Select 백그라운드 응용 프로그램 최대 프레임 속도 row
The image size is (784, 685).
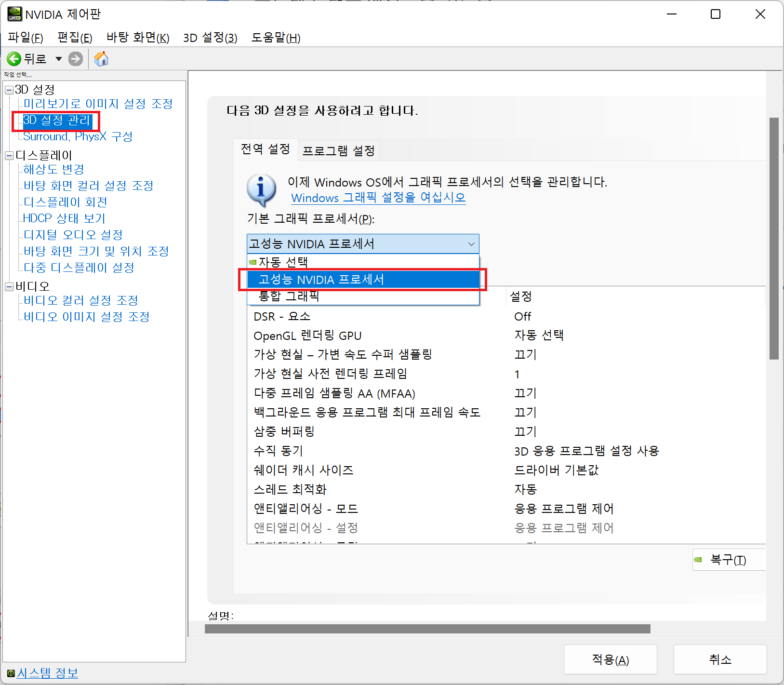pos(506,413)
